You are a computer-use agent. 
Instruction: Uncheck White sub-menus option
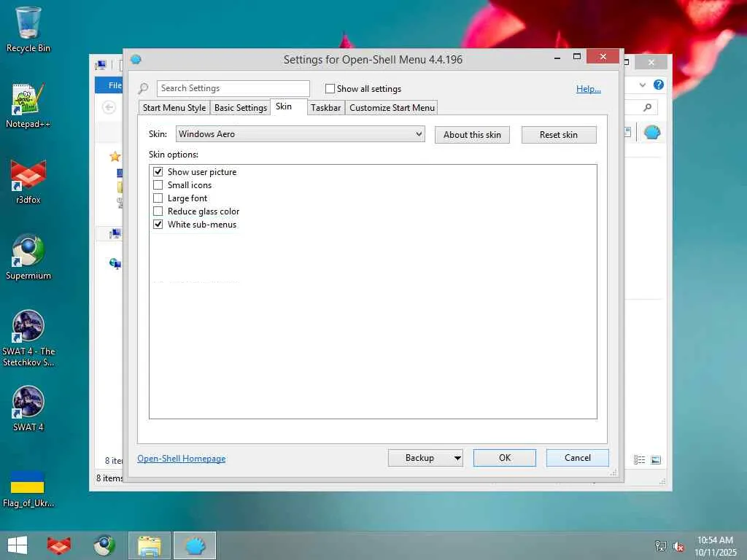tap(158, 225)
